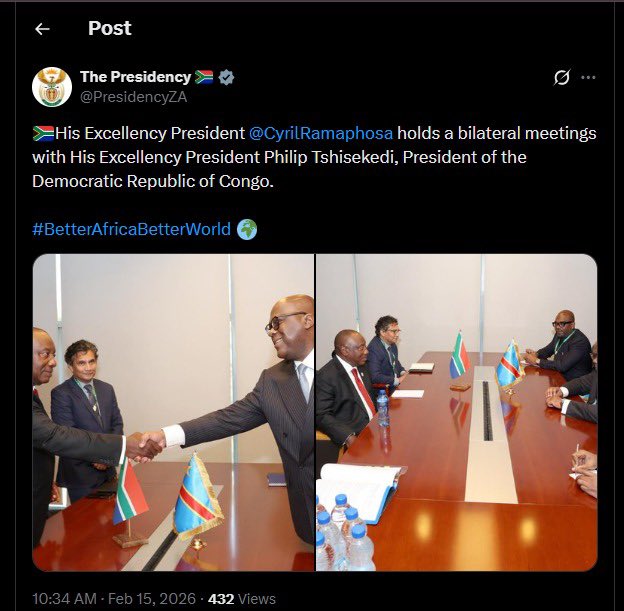The height and width of the screenshot is (611, 624).
Task: Click the flag emoji starting the tweet text
Action: coord(42,134)
